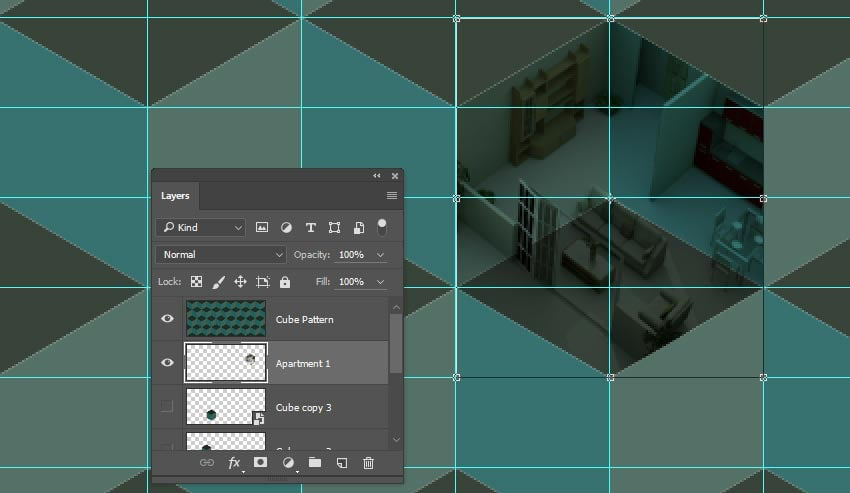The width and height of the screenshot is (850, 493).
Task: Select the Apartment 1 layer thumbnail
Action: point(226,362)
